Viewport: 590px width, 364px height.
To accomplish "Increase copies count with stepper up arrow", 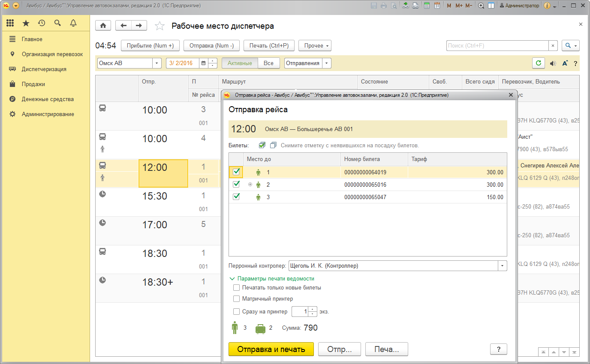I will 313,309.
